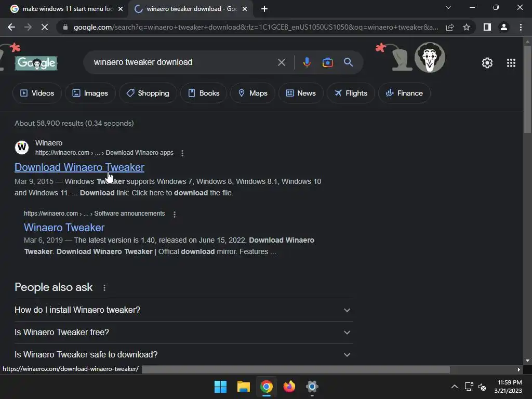The image size is (532, 399).
Task: Click the horizontal scrollbar right arrow
Action: point(518,369)
